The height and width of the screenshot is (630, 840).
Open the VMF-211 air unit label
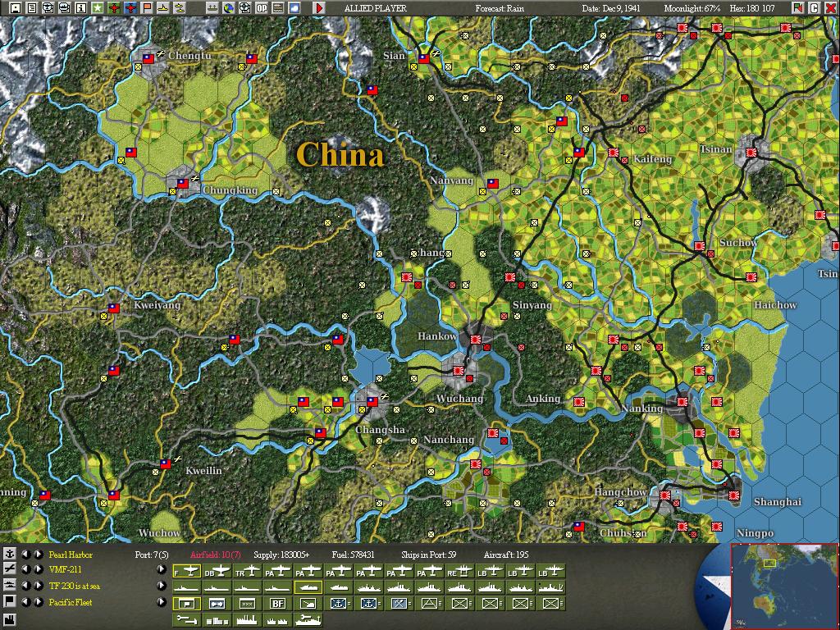tap(65, 570)
